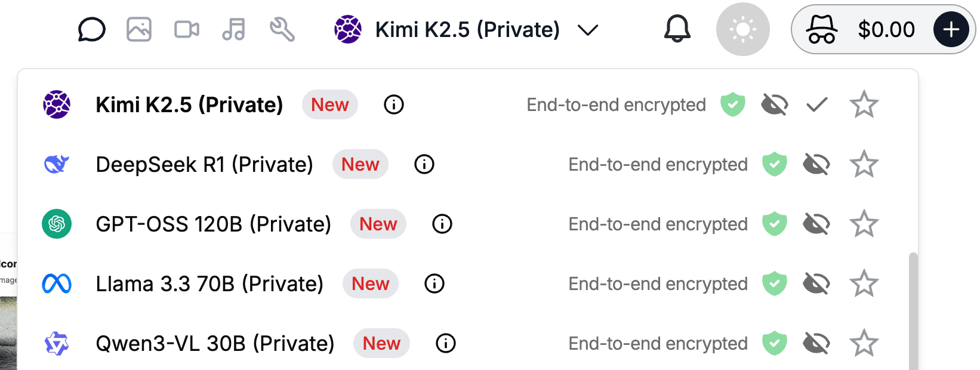This screenshot has height=370, width=980.
Task: Click the brightness/theme sun icon
Action: (x=742, y=29)
